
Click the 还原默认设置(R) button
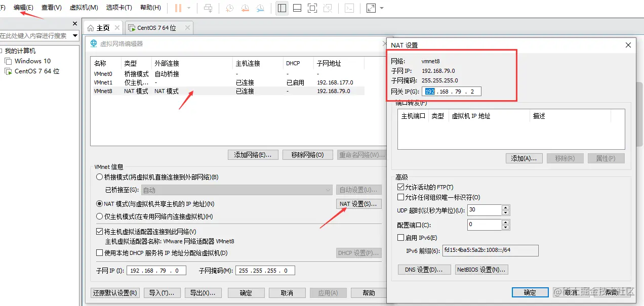coord(115,293)
